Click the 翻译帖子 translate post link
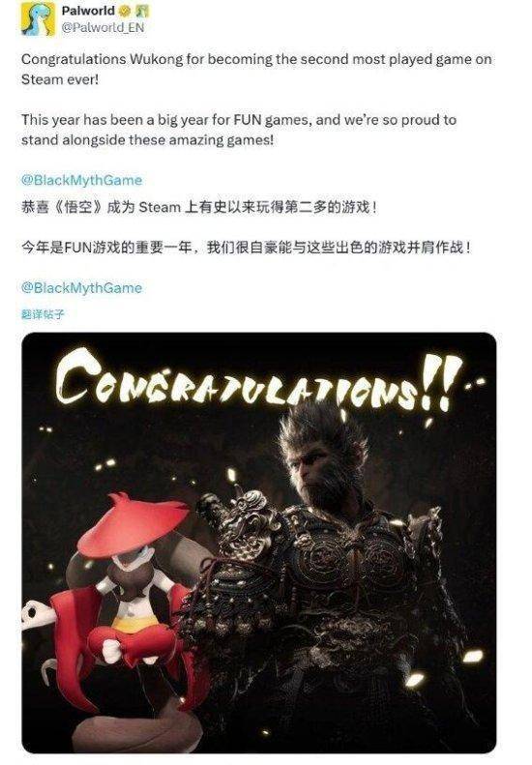Image resolution: width=532 pixels, height=765 pixels. (43, 314)
